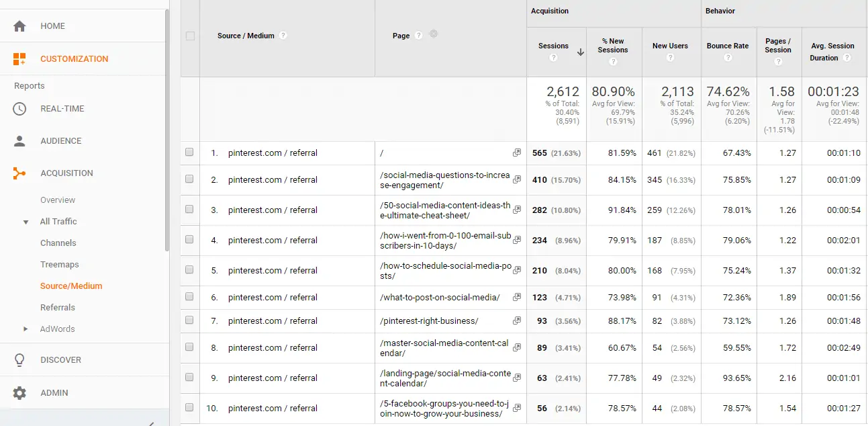
Task: Click help icon under Bounce Rate
Action: click(728, 58)
